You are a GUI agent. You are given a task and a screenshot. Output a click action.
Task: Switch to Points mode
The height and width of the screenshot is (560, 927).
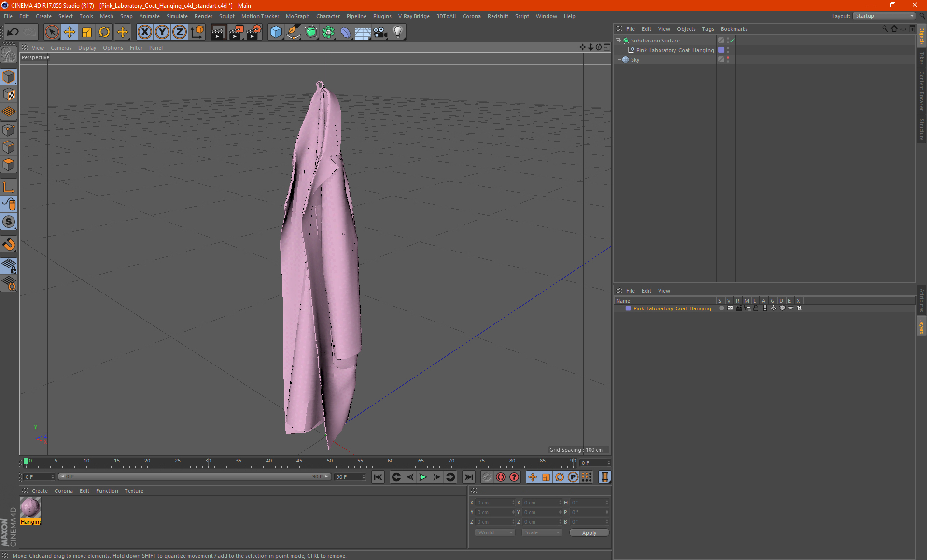pyautogui.click(x=9, y=130)
